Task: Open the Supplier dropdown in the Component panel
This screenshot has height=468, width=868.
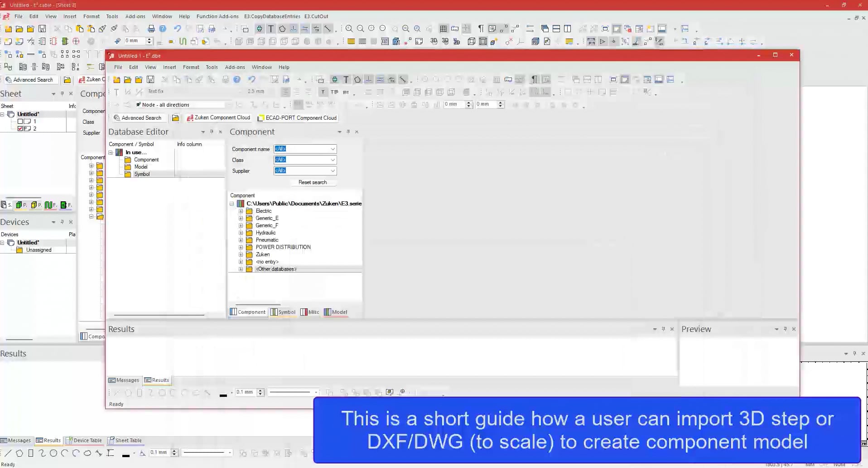Action: [333, 171]
